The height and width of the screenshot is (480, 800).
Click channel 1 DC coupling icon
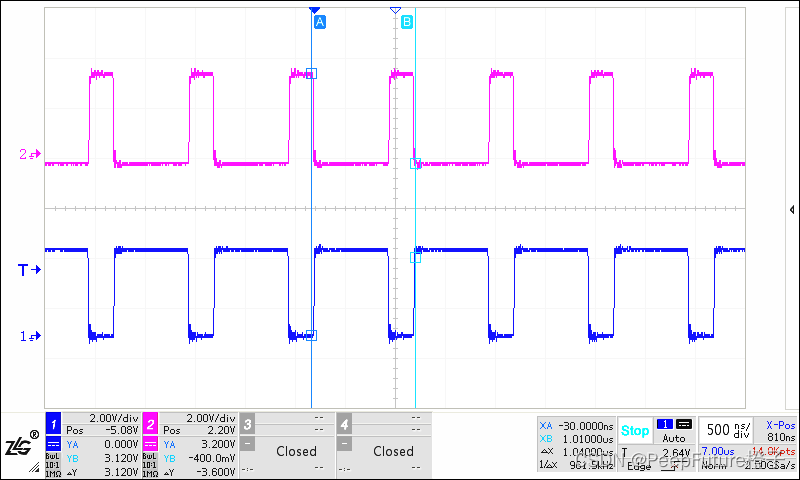tap(54, 443)
